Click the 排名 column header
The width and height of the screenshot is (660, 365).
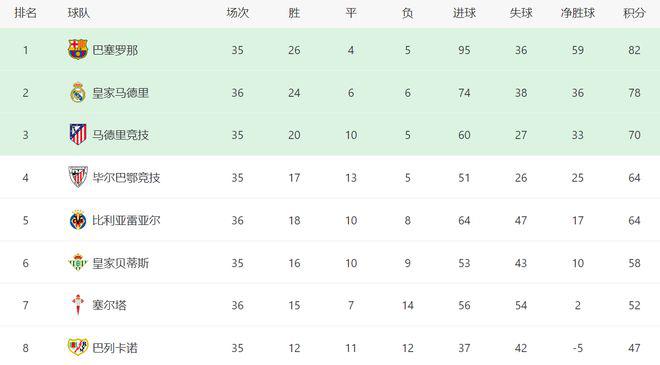[25, 13]
